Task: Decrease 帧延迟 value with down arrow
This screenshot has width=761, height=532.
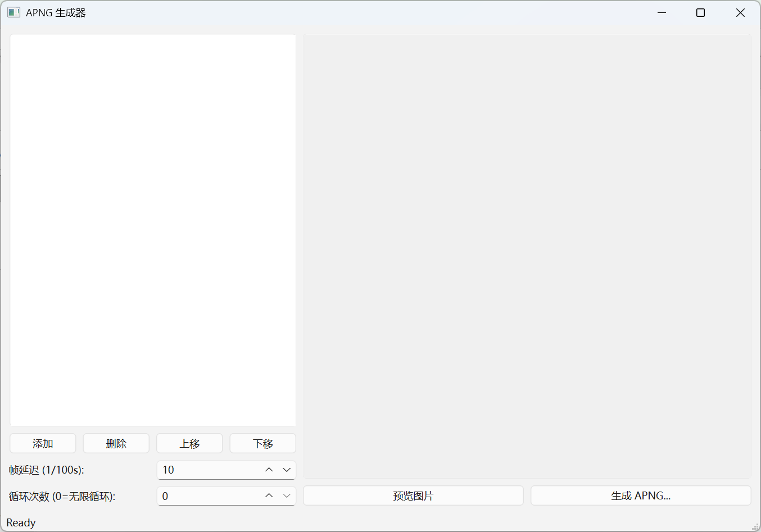Action: click(x=287, y=470)
